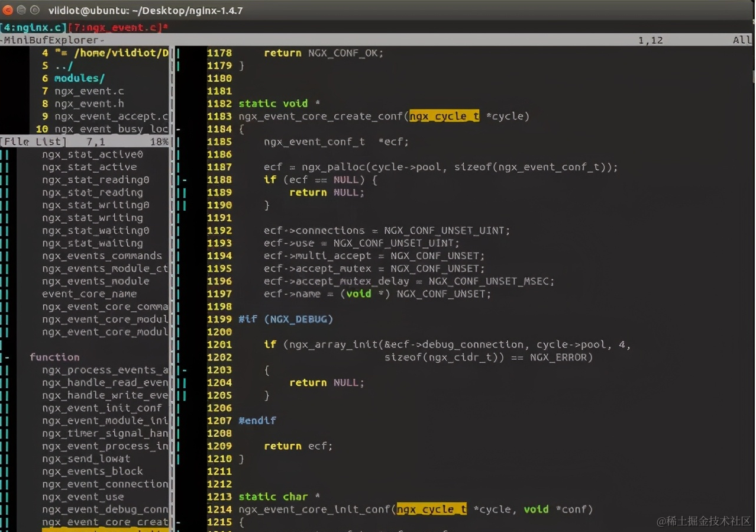The image size is (756, 532).
Task: Place cursor on ngx_event_core_create_conf function name
Action: click(x=321, y=116)
